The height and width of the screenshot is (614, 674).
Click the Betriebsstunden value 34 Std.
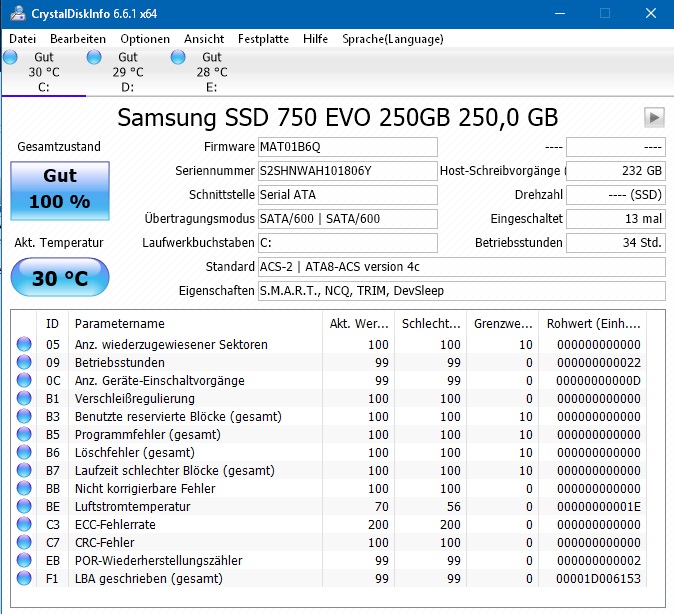[x=616, y=243]
